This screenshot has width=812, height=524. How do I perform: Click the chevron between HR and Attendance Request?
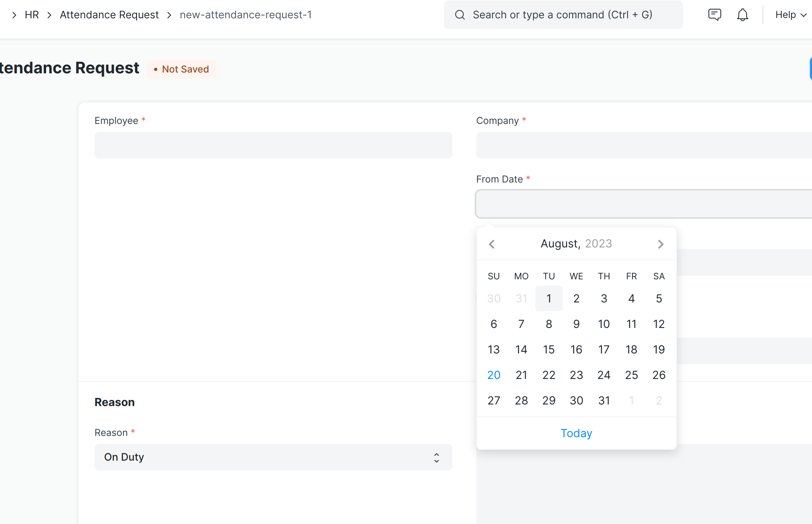(x=49, y=14)
